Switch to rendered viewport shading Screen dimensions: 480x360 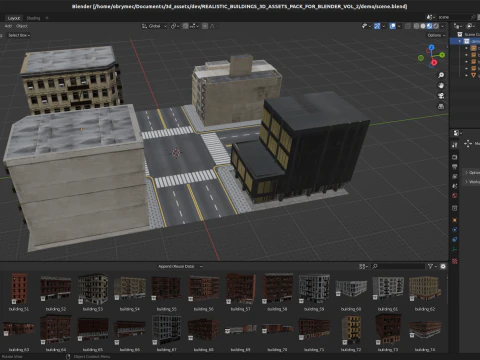[436, 26]
